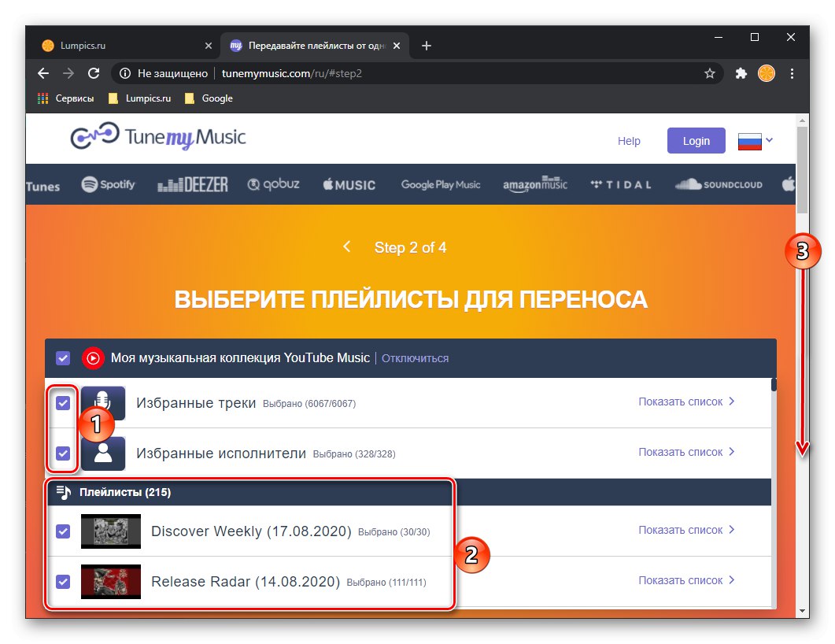Click the browser forward arrow
This screenshot has width=835, height=644.
point(68,73)
